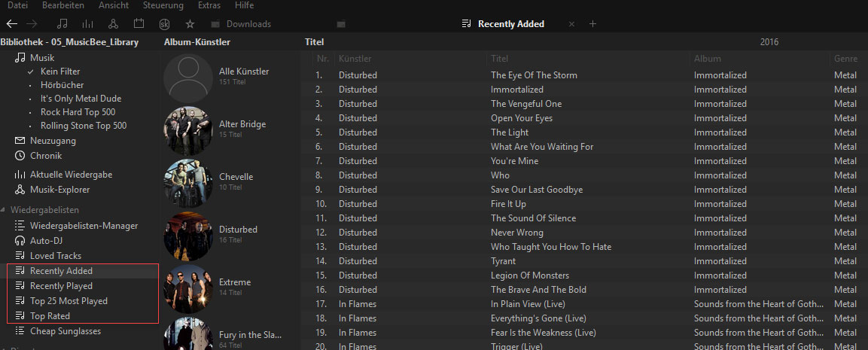This screenshot has height=350, width=868.
Task: Open the calendar toolbar icon
Action: tap(139, 24)
